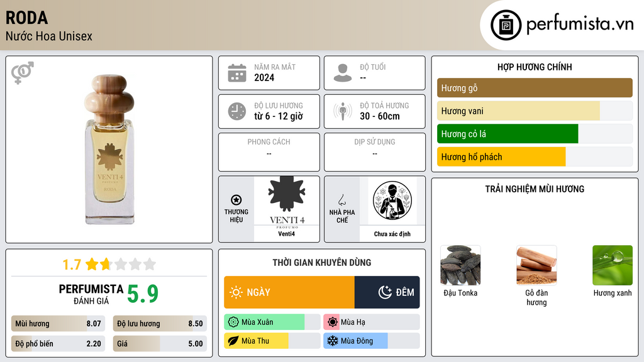Open the Đậu Tonka note image
The height and width of the screenshot is (362, 644).
tap(460, 265)
